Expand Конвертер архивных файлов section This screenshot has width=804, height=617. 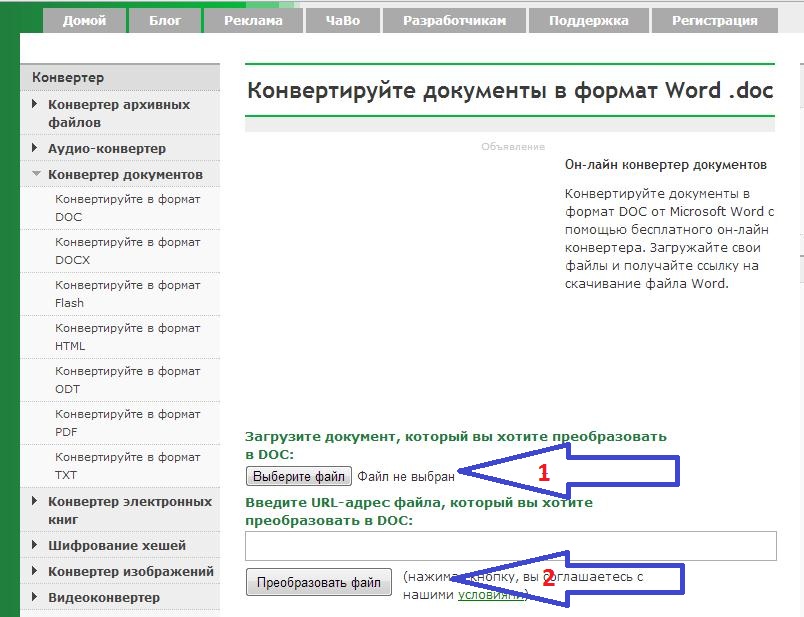118,113
